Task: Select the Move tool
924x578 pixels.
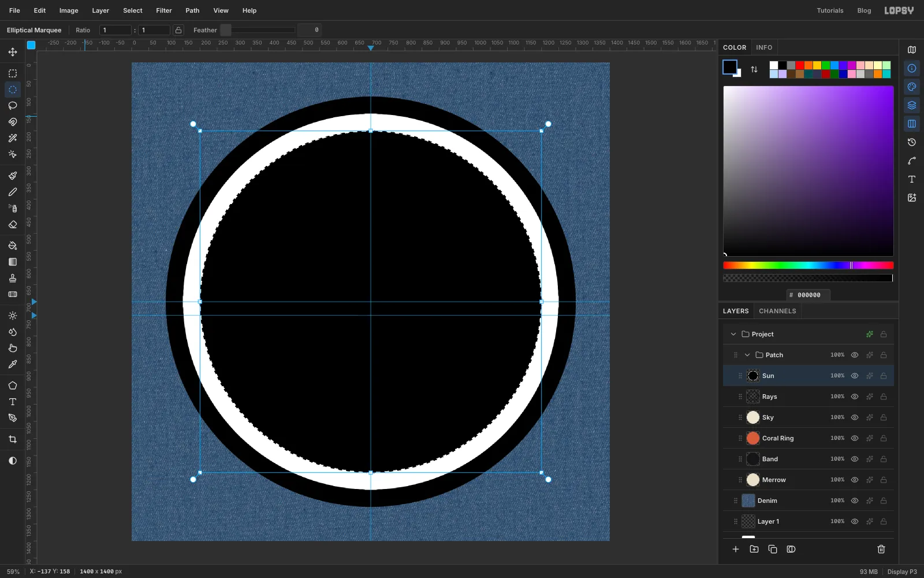Action: pos(13,52)
